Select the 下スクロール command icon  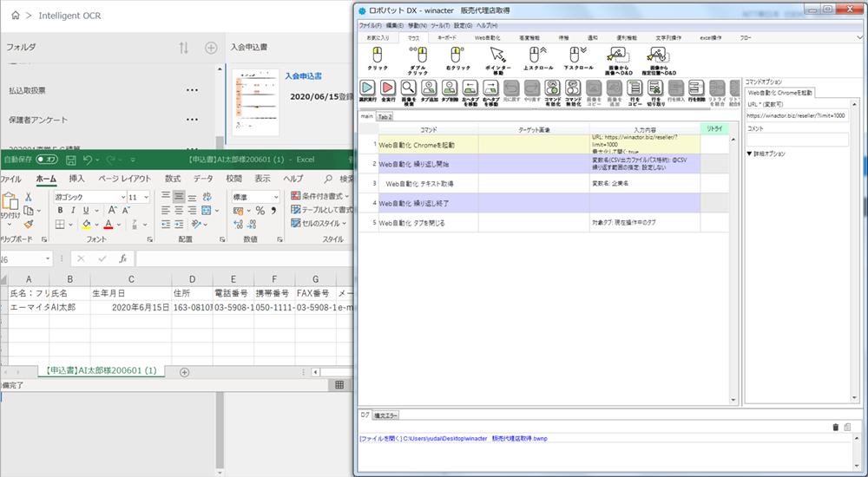578,59
